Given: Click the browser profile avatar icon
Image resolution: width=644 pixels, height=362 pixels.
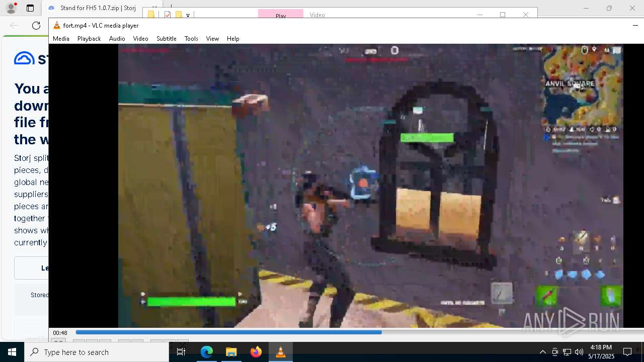Looking at the screenshot, I should 11,8.
